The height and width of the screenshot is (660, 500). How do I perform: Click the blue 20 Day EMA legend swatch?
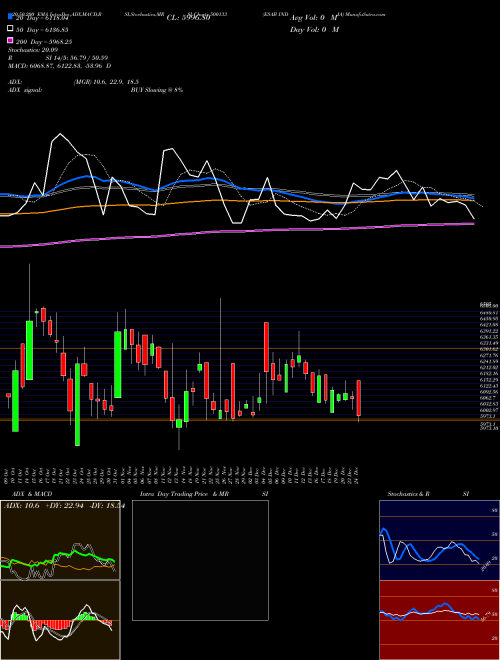pyautogui.click(x=10, y=17)
